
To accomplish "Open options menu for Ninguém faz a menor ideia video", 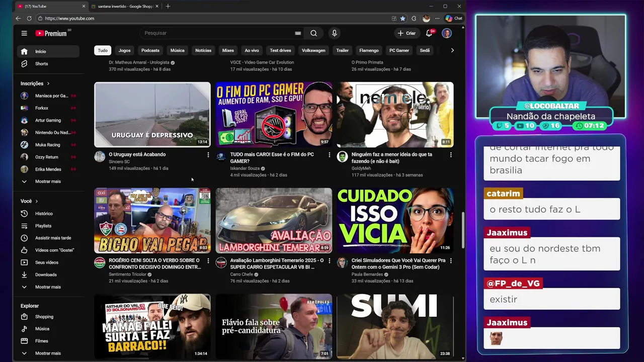I will [451, 155].
